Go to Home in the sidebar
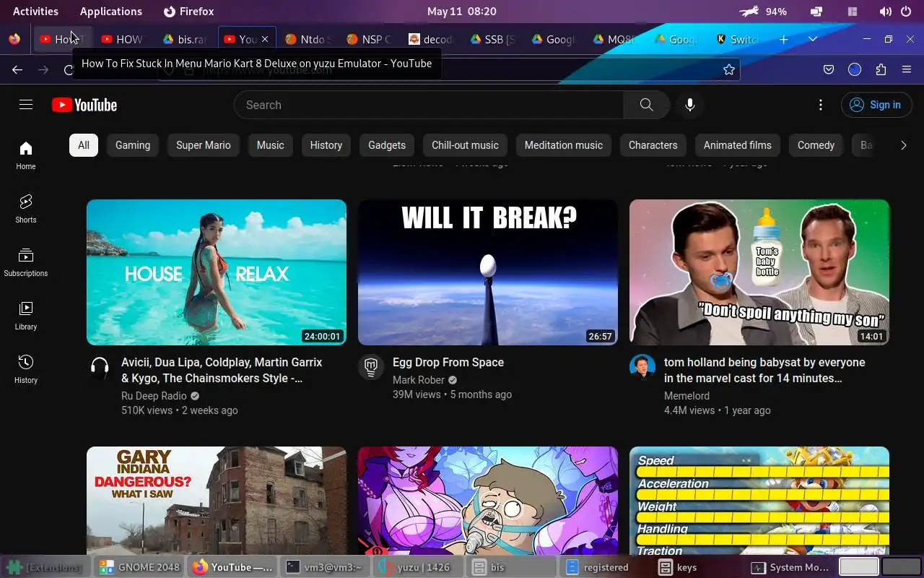Viewport: 924px width, 578px height. tap(26, 155)
